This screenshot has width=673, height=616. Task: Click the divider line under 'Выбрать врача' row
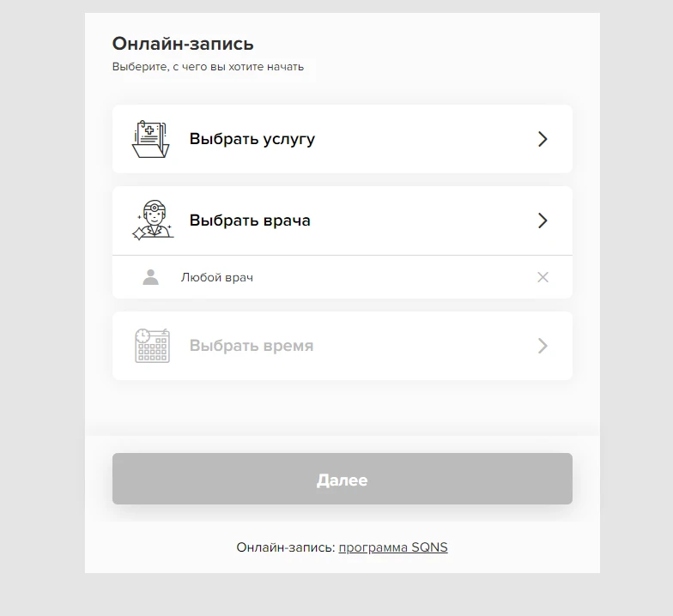pyautogui.click(x=343, y=256)
